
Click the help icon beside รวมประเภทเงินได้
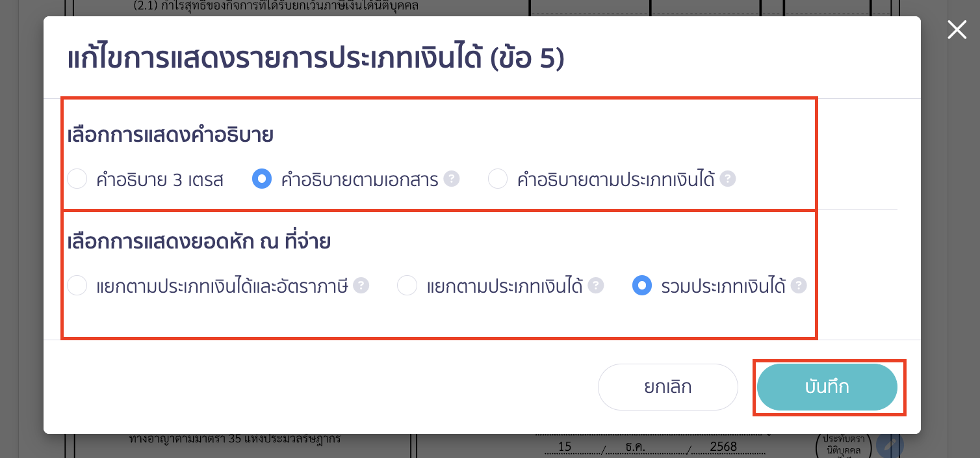pyautogui.click(x=798, y=285)
